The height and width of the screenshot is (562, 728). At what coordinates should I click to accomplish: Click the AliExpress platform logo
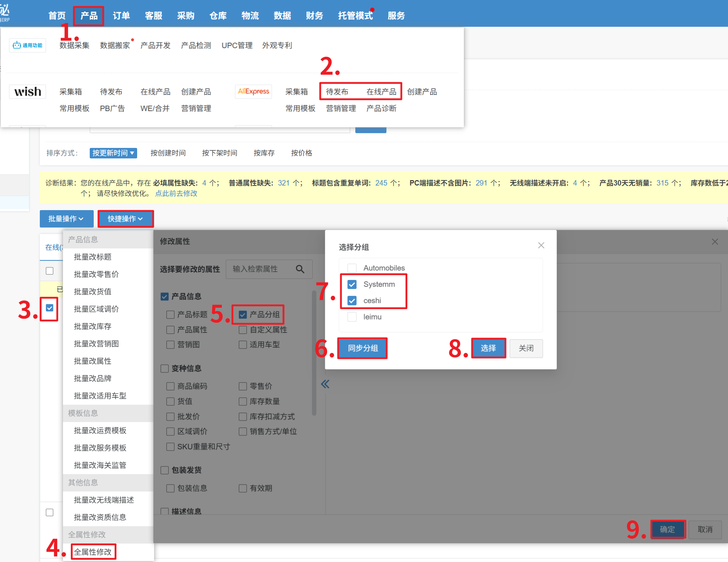click(x=253, y=91)
